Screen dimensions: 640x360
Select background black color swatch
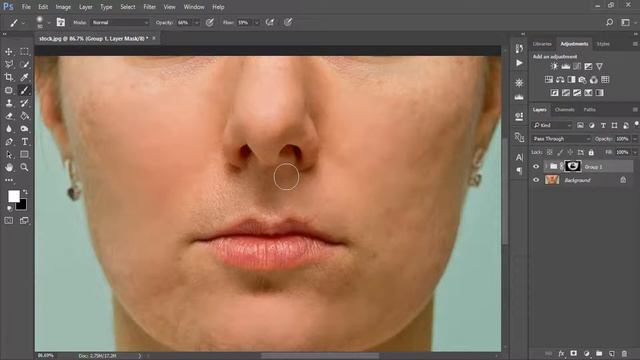tap(22, 205)
